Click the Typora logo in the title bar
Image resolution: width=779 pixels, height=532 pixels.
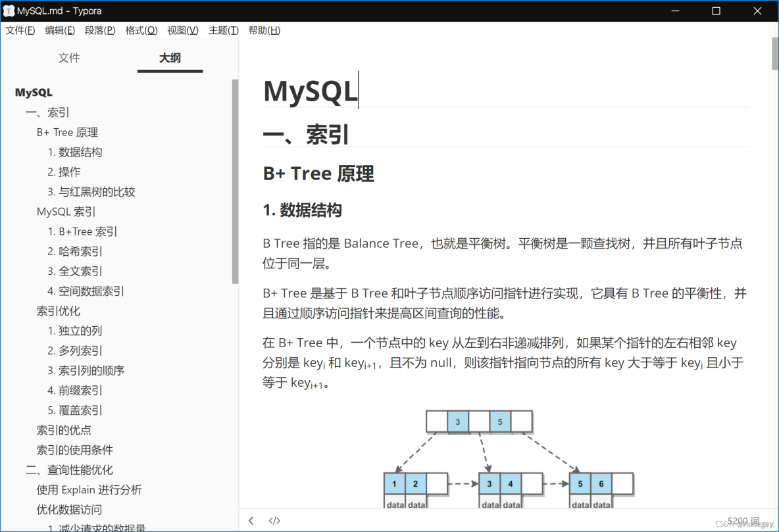(9, 11)
